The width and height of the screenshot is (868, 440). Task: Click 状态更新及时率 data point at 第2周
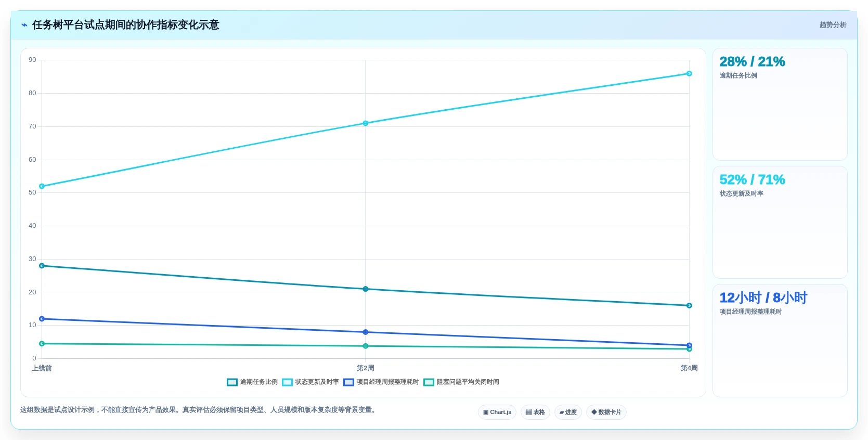pos(366,123)
